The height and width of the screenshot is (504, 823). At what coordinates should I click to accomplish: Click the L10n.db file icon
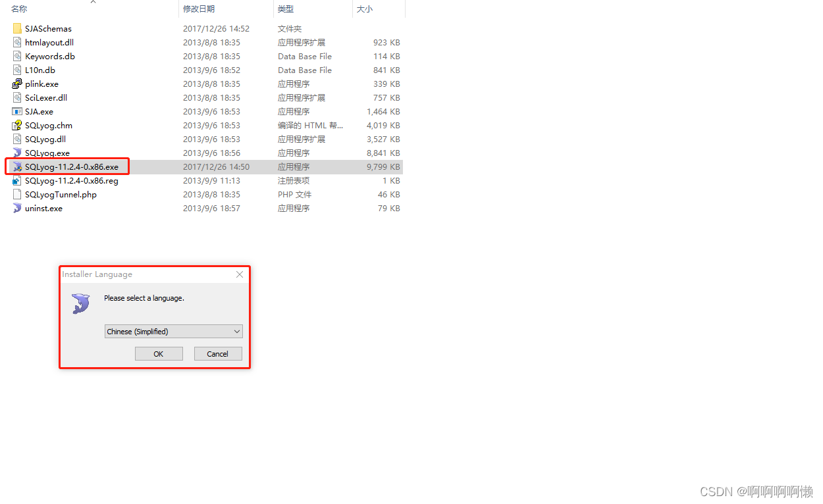coord(17,70)
